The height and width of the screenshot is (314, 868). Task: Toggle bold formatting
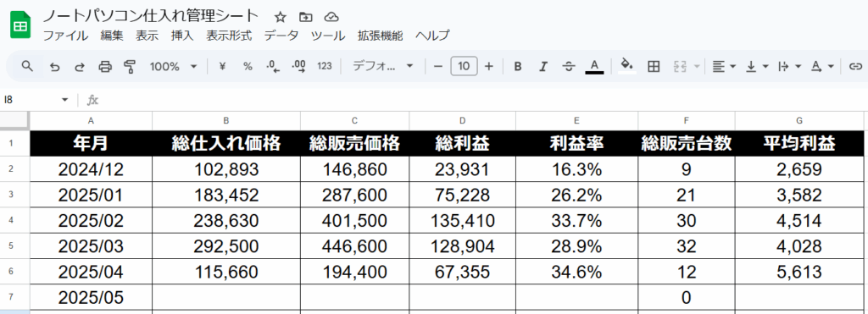click(x=518, y=66)
